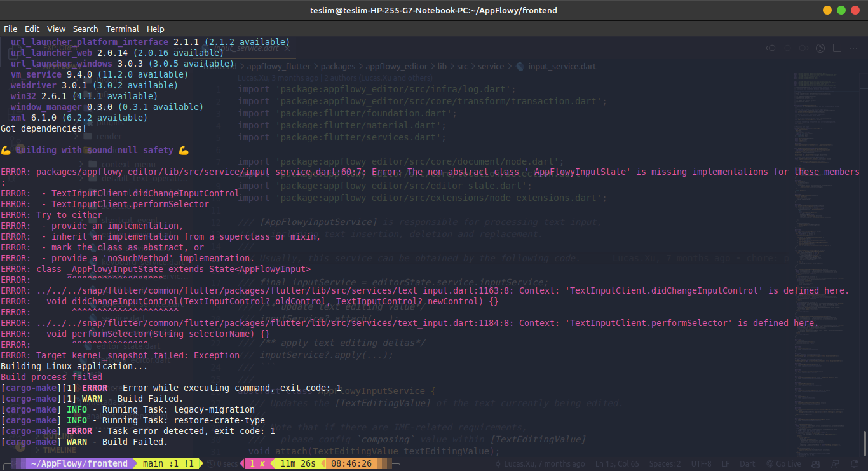The height and width of the screenshot is (471, 868).
Task: Click the win32 2.6.1 line
Action: tap(84, 96)
